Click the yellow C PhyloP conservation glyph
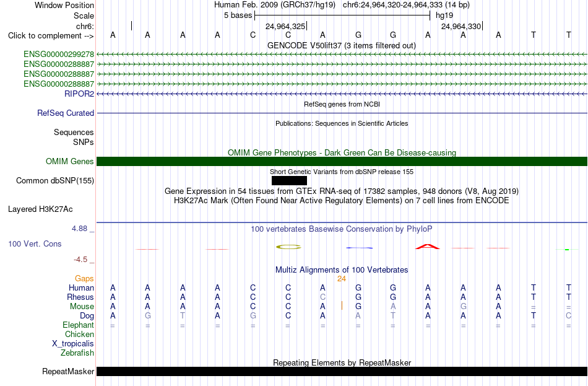 [288, 247]
